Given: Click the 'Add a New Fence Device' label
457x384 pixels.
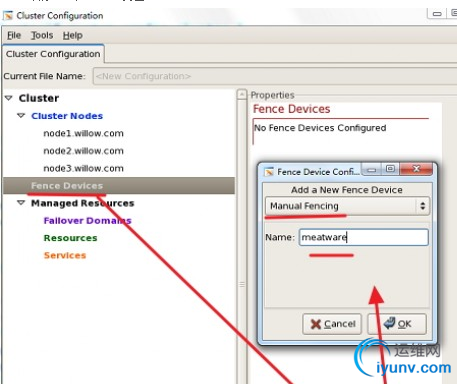Looking at the screenshot, I should (347, 190).
